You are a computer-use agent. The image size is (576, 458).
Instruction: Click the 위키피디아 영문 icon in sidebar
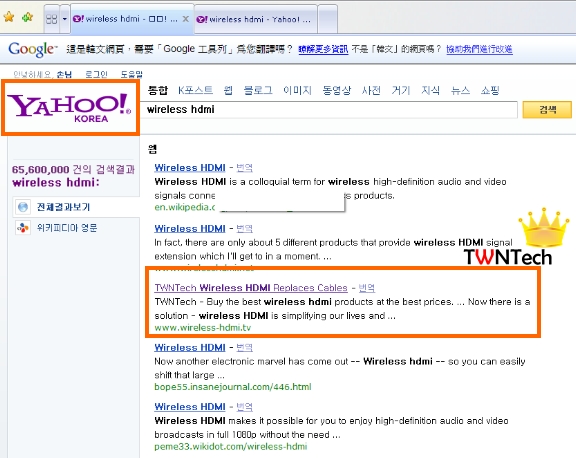point(23,228)
